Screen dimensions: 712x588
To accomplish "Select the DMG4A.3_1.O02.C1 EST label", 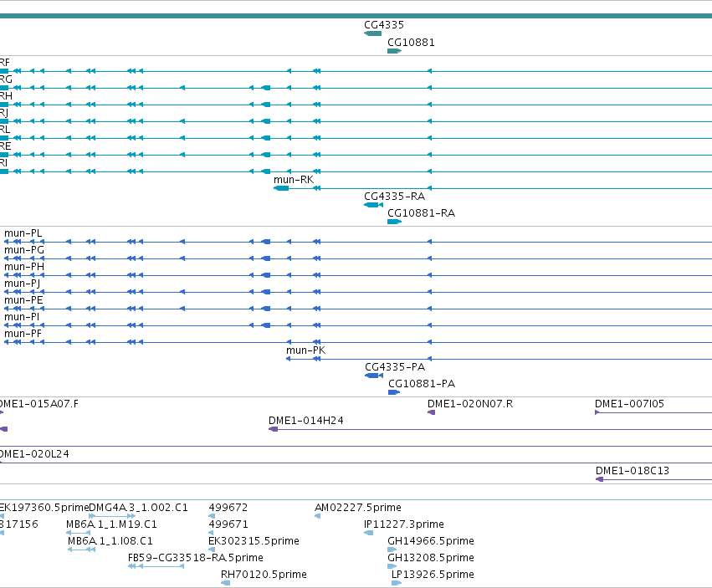I will coord(139,508).
